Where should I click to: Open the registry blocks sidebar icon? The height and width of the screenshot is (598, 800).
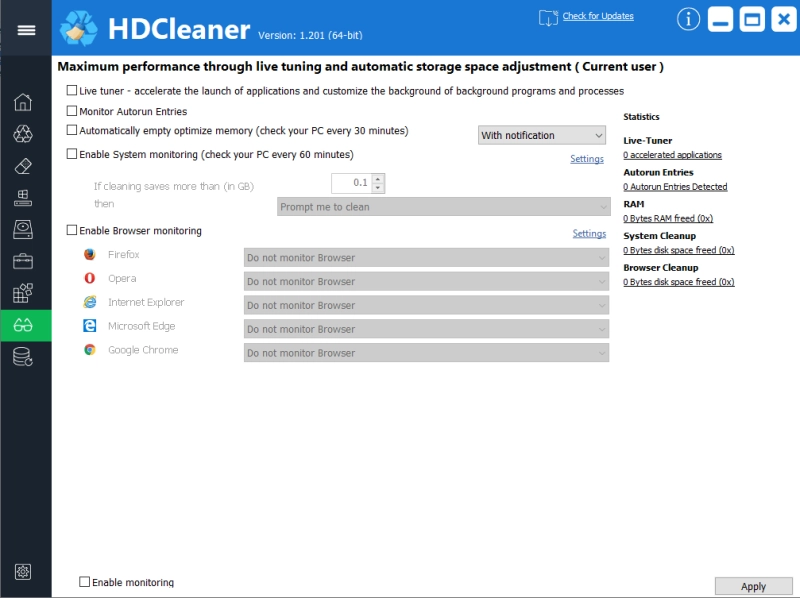pyautogui.click(x=23, y=197)
